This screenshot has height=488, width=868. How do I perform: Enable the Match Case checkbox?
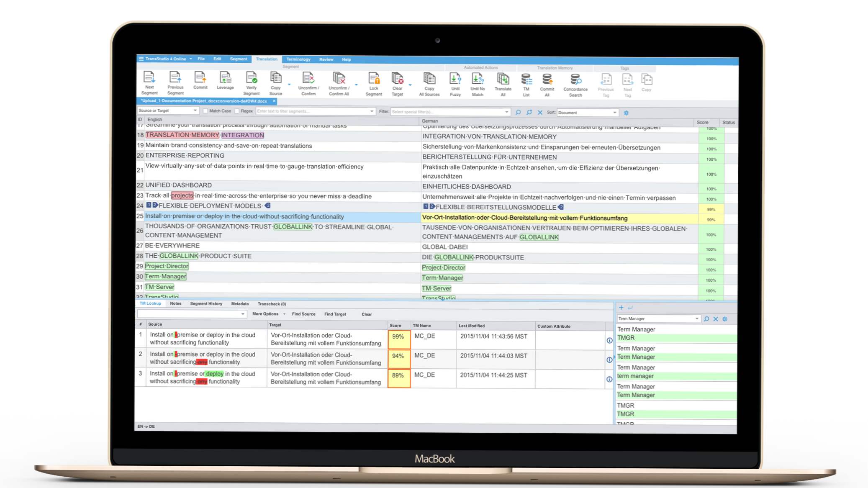[x=205, y=111]
